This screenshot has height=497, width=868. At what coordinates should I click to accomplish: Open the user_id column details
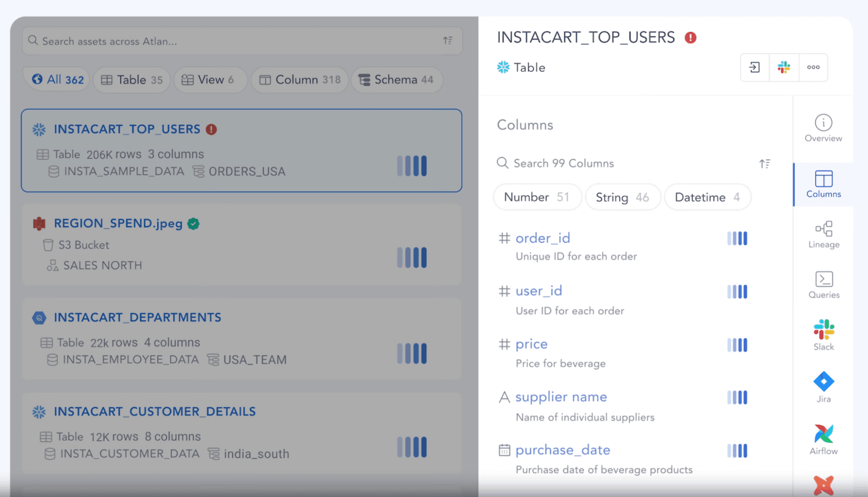pyautogui.click(x=538, y=291)
